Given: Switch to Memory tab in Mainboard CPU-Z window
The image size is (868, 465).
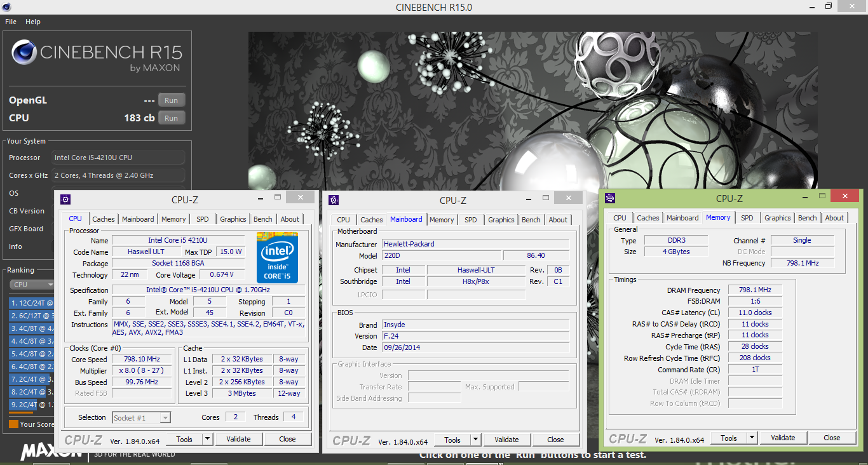Looking at the screenshot, I should [x=442, y=220].
